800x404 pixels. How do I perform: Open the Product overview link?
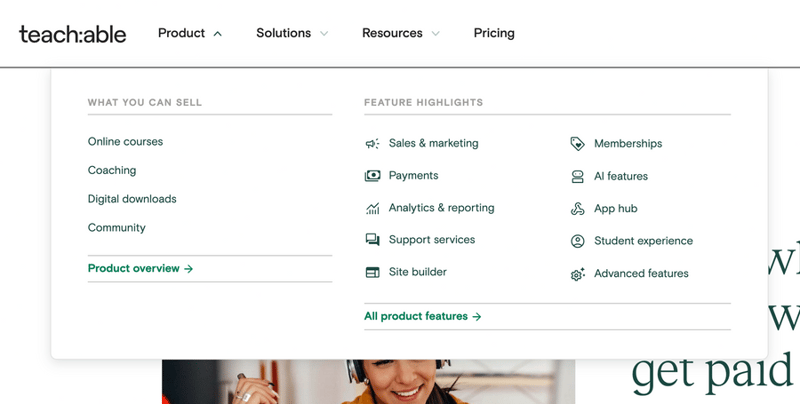[140, 268]
